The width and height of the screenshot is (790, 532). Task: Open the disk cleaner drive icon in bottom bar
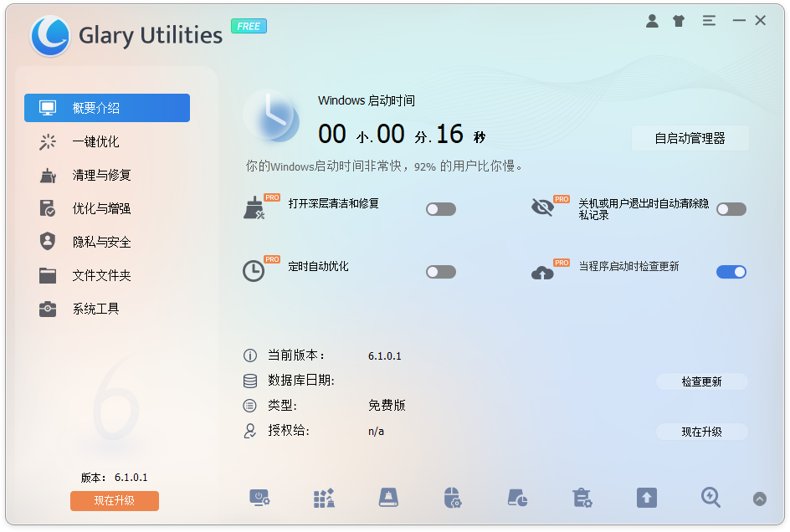[388, 498]
